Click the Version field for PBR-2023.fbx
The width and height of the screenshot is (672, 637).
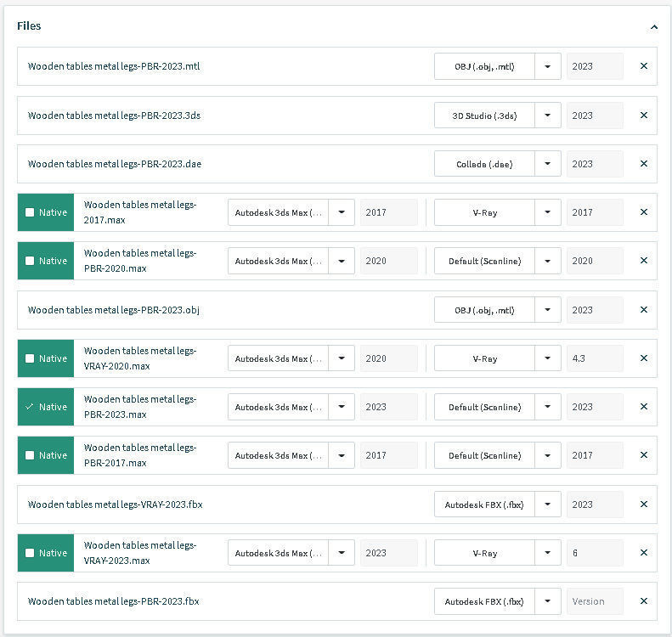pos(595,601)
